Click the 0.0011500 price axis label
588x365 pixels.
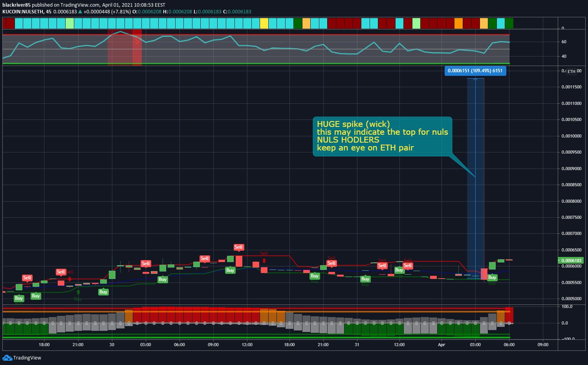point(572,87)
